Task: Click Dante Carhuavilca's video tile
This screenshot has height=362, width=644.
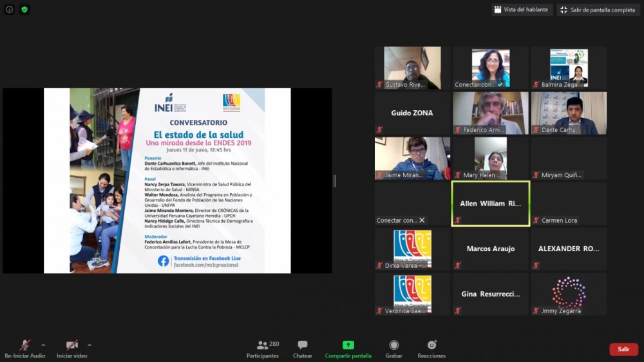Action: pyautogui.click(x=569, y=113)
